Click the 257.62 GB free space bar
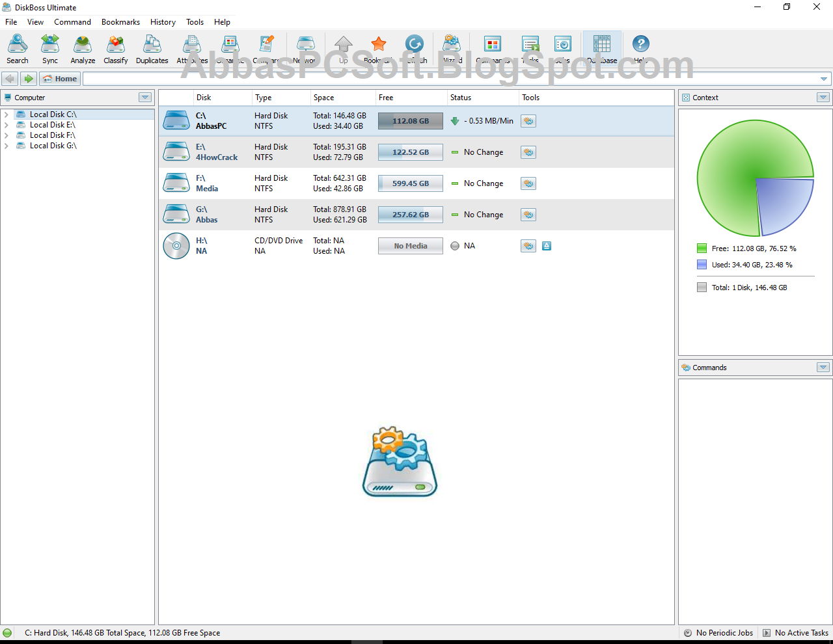833x644 pixels. point(411,215)
